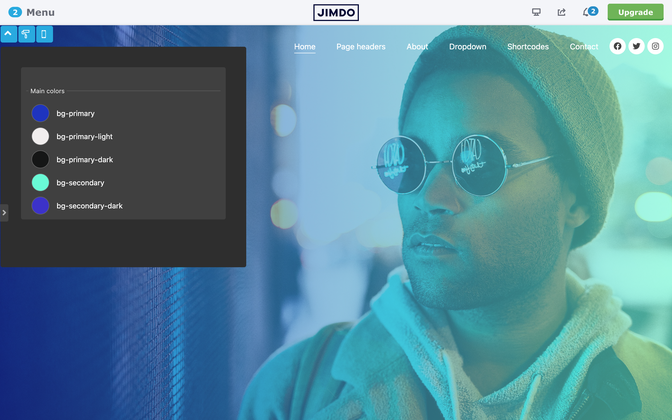
Task: Click the green Upgrade button
Action: coord(635,12)
